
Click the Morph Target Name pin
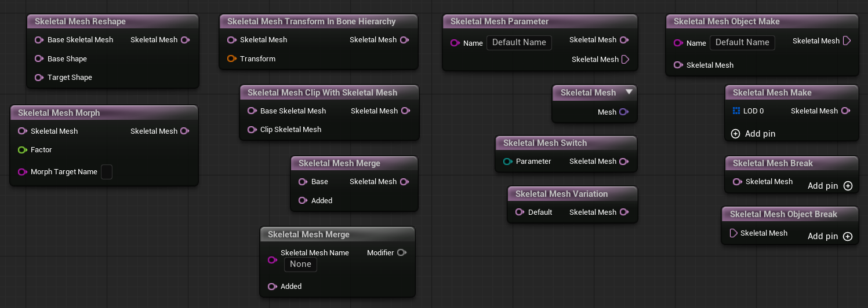point(22,172)
